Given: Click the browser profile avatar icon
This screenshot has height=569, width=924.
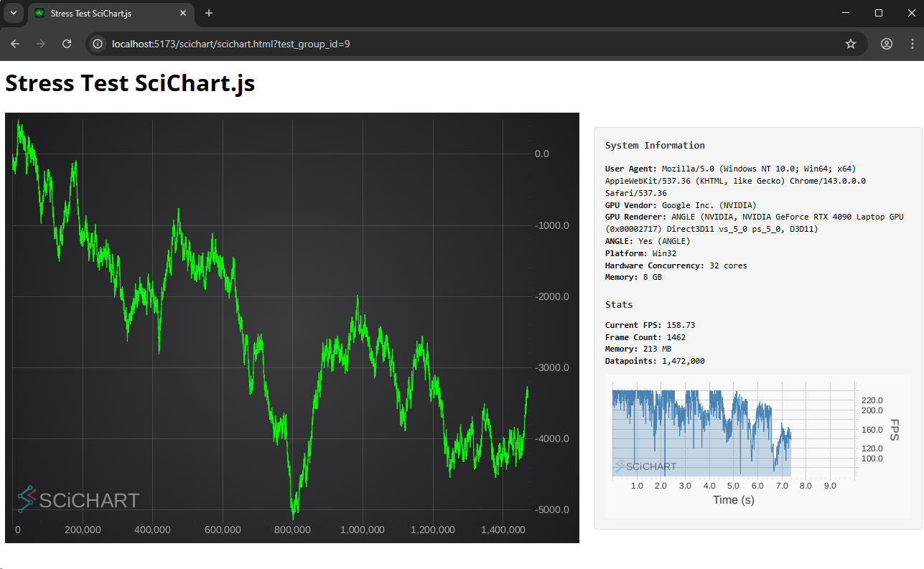Looking at the screenshot, I should 886,44.
